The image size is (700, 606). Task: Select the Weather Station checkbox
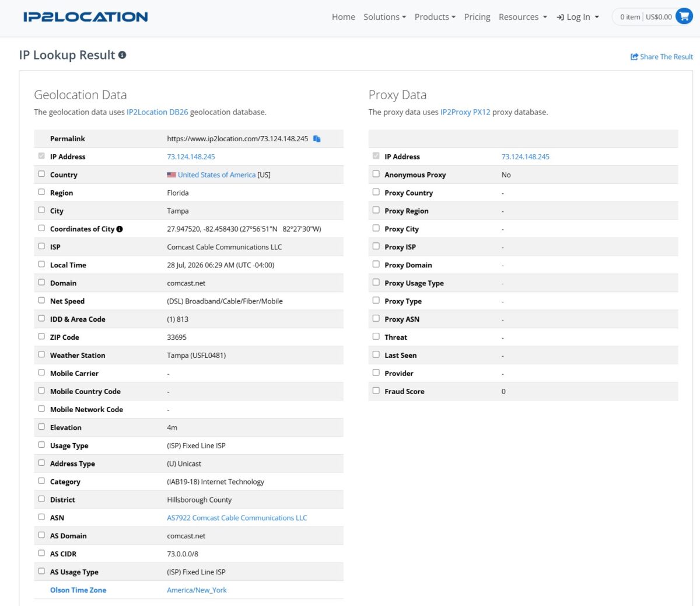[x=41, y=354]
